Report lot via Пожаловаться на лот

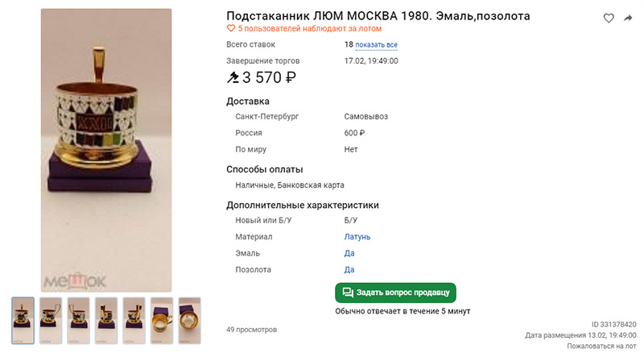tap(601, 346)
